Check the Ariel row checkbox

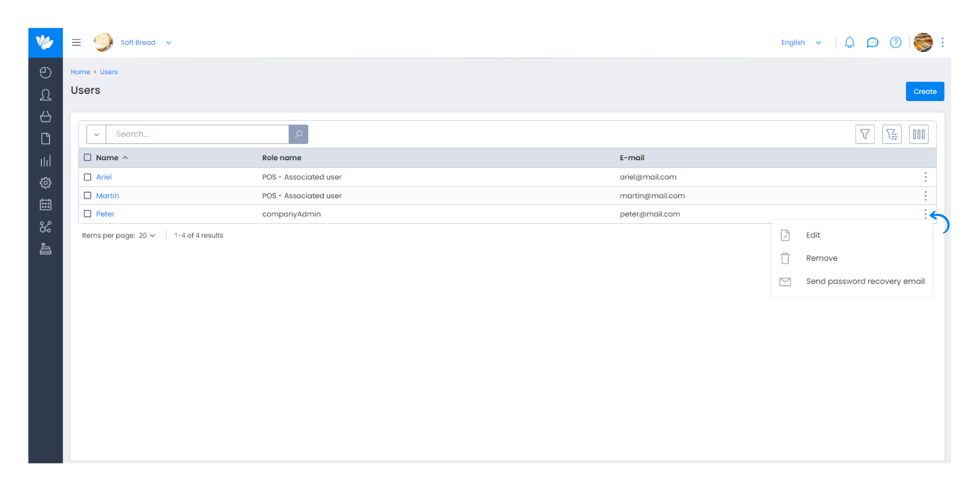[87, 177]
